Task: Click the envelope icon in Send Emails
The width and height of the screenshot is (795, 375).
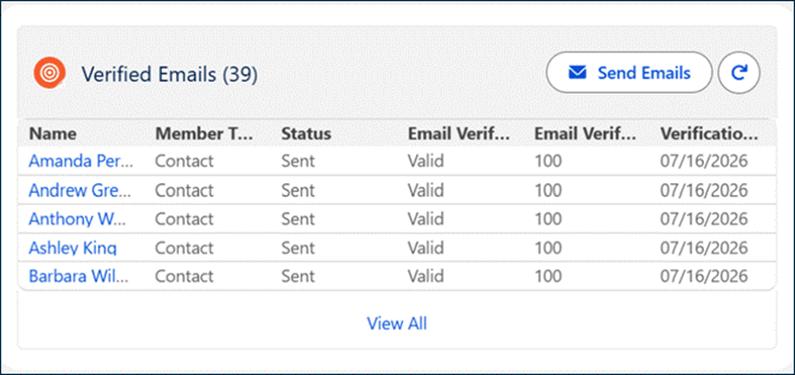Action: (577, 73)
